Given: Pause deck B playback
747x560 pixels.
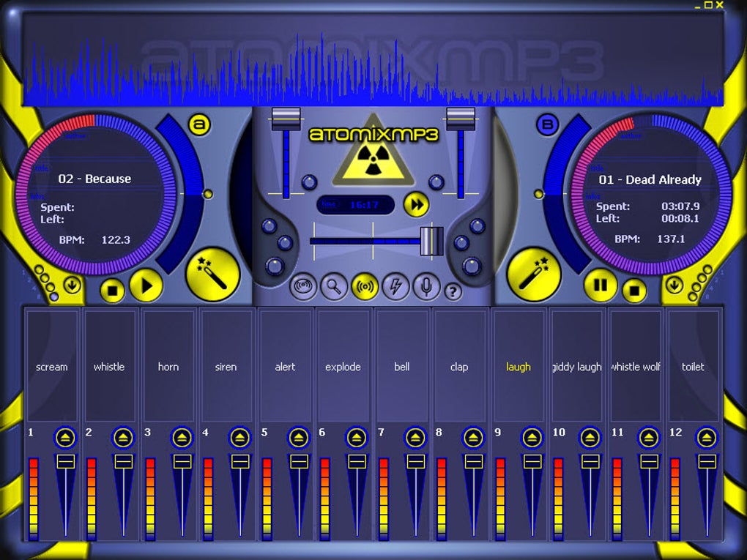Looking at the screenshot, I should pyautogui.click(x=601, y=285).
